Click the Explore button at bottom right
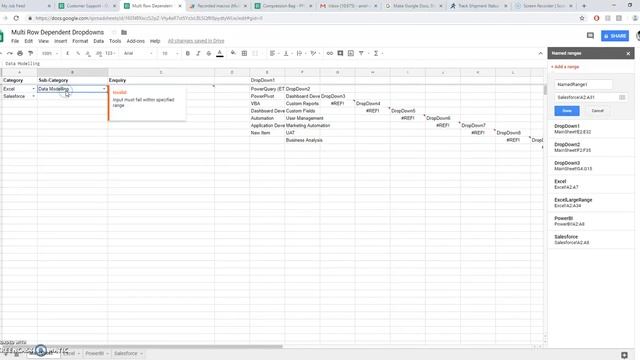Image resolution: width=640 pixels, height=360 pixels. (x=624, y=355)
